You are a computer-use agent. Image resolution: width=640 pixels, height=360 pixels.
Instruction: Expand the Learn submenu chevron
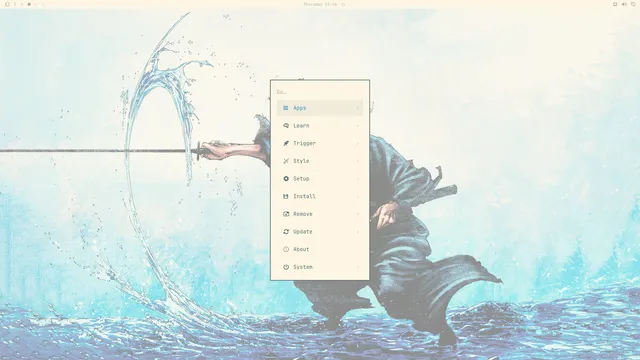pos(358,126)
